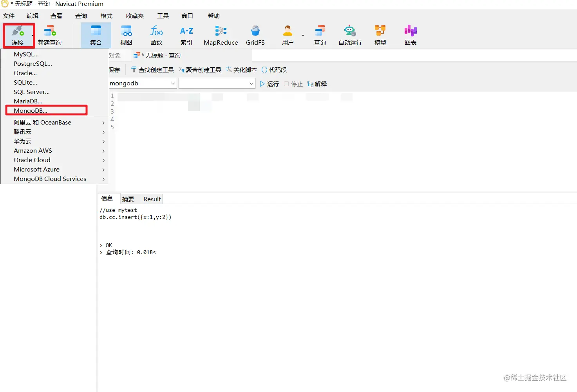Click 代码段 code snippet button
The width and height of the screenshot is (577, 392).
[274, 70]
